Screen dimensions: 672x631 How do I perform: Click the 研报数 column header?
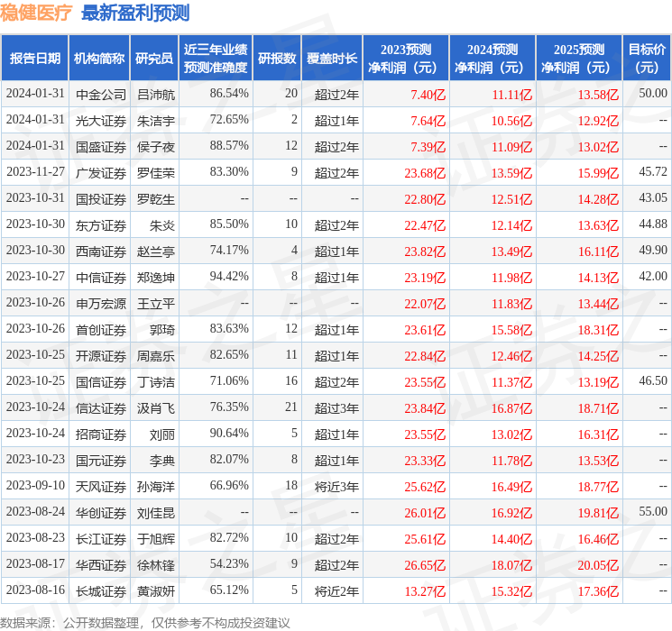[277, 59]
